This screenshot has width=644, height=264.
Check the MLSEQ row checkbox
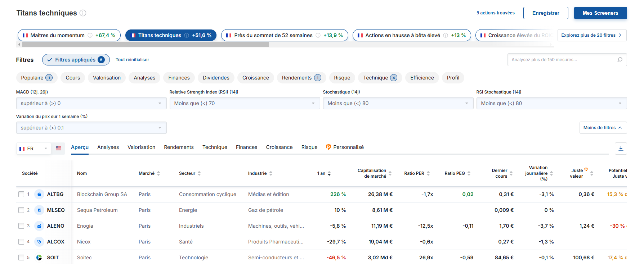21,210
